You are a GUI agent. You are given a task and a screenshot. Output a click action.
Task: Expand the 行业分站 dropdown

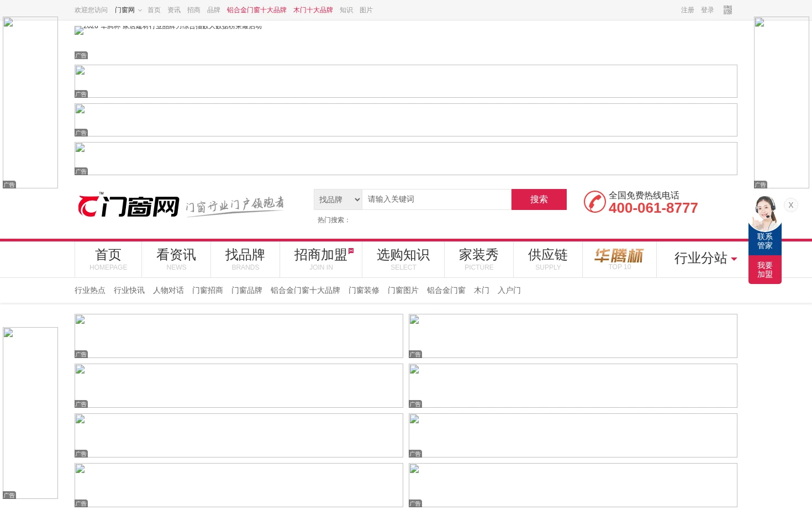(x=705, y=258)
